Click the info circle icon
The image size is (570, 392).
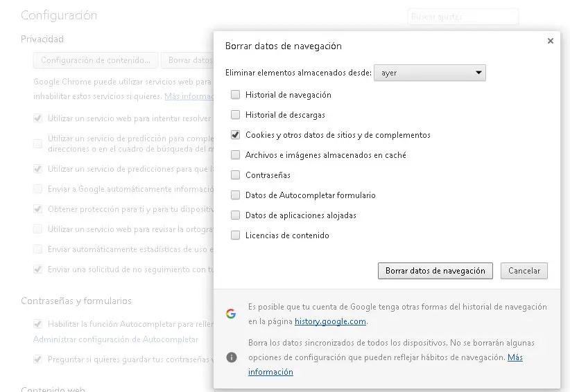click(x=232, y=357)
